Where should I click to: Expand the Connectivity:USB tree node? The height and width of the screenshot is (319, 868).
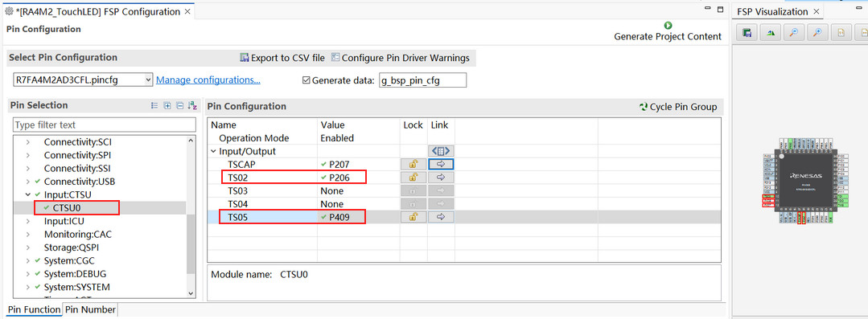coord(27,182)
